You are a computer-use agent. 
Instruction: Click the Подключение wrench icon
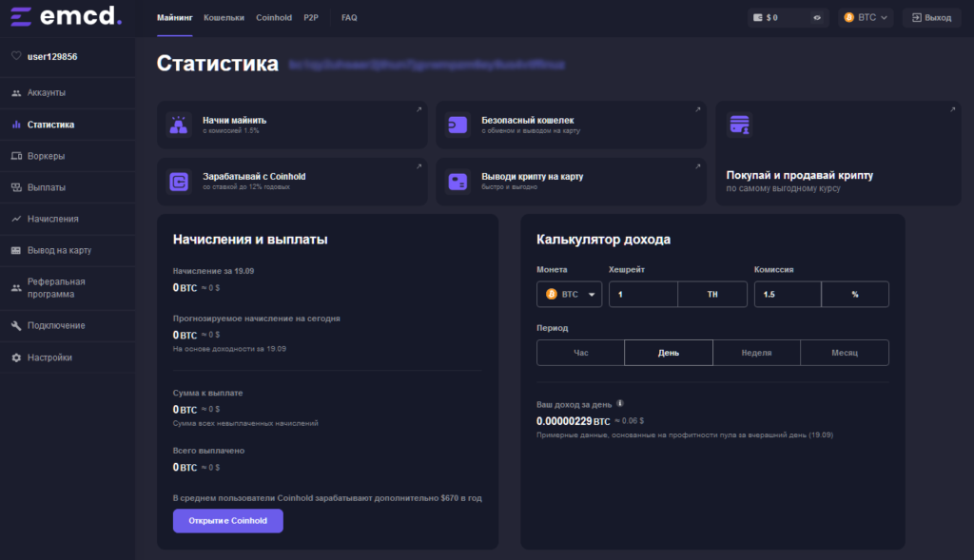[16, 326]
